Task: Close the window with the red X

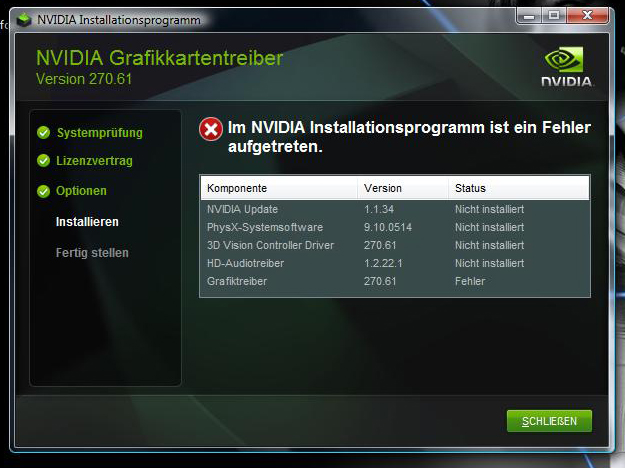Action: pyautogui.click(x=587, y=16)
